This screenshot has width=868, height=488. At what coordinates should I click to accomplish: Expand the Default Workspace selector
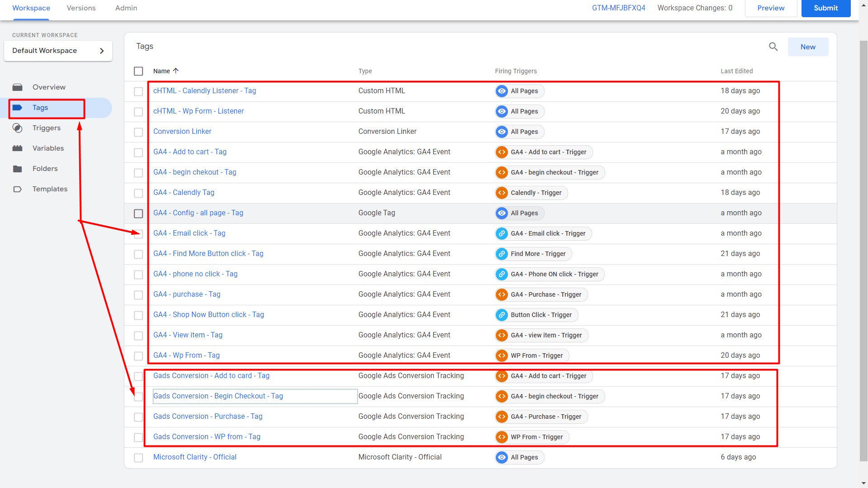[x=58, y=51]
